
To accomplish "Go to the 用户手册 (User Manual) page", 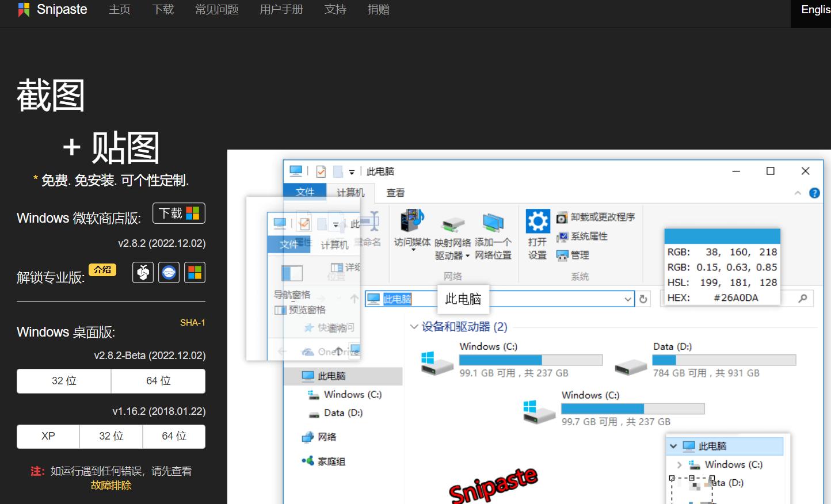I will coord(281,10).
